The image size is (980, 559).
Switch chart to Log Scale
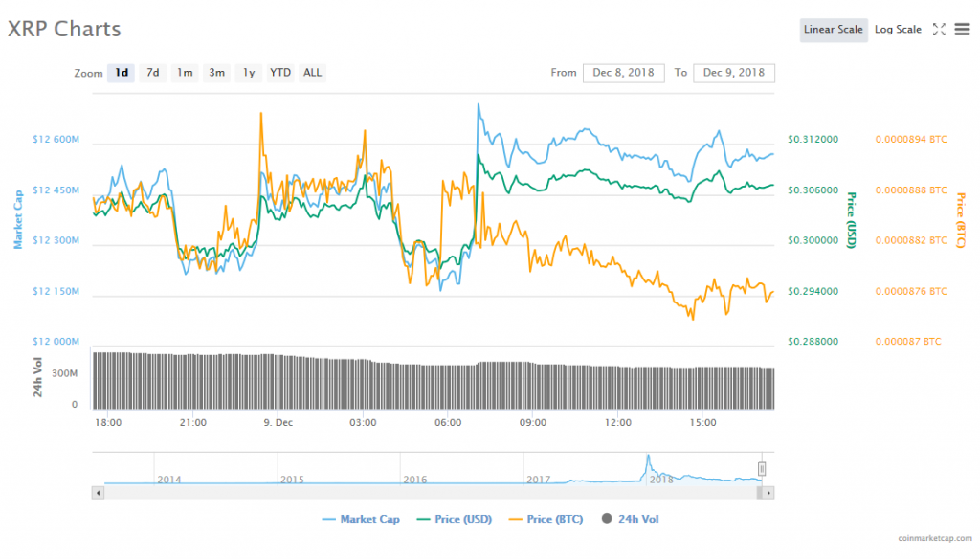(898, 30)
